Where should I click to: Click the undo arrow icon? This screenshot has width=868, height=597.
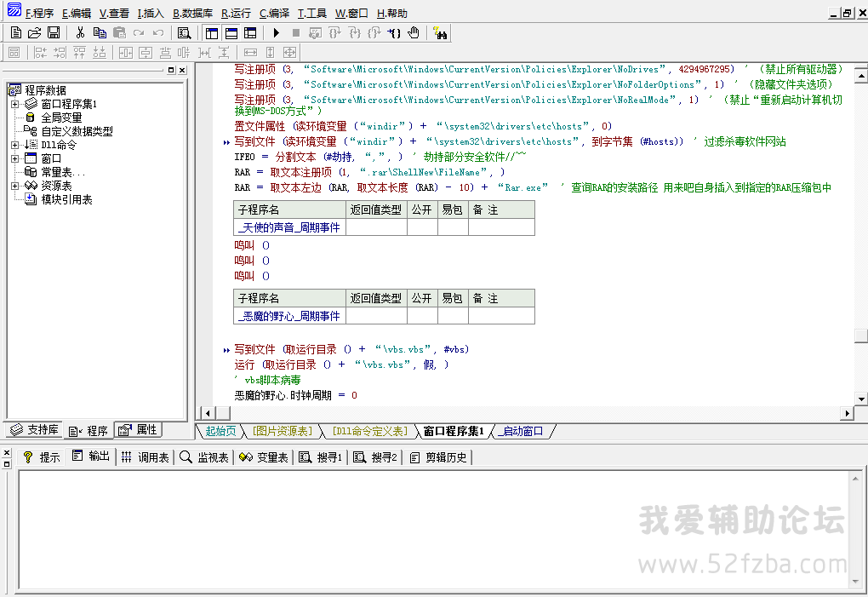click(157, 33)
